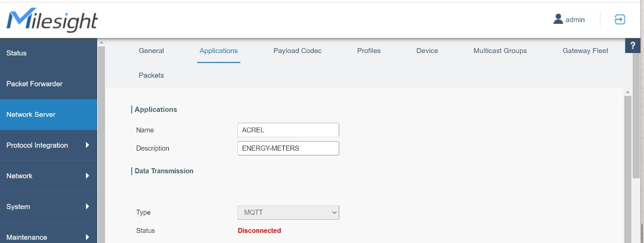The image size is (644, 243).
Task: Open the help question mark icon
Action: click(x=633, y=46)
